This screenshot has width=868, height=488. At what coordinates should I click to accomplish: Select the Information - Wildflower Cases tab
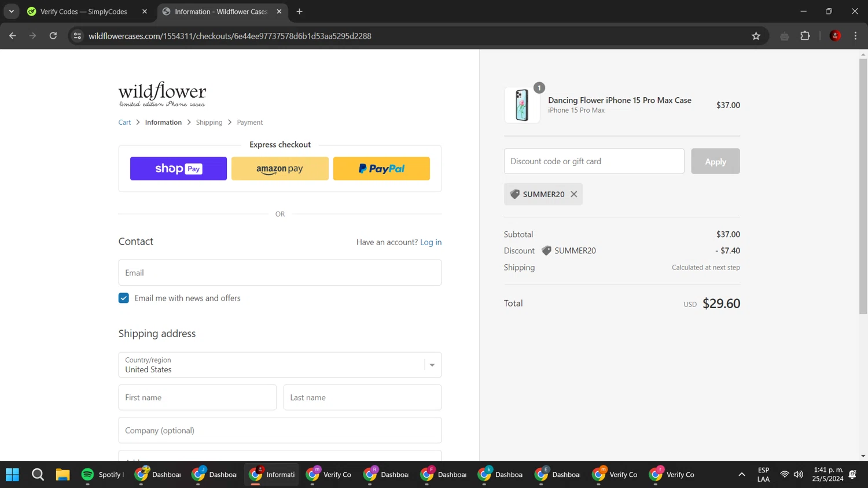pos(222,12)
